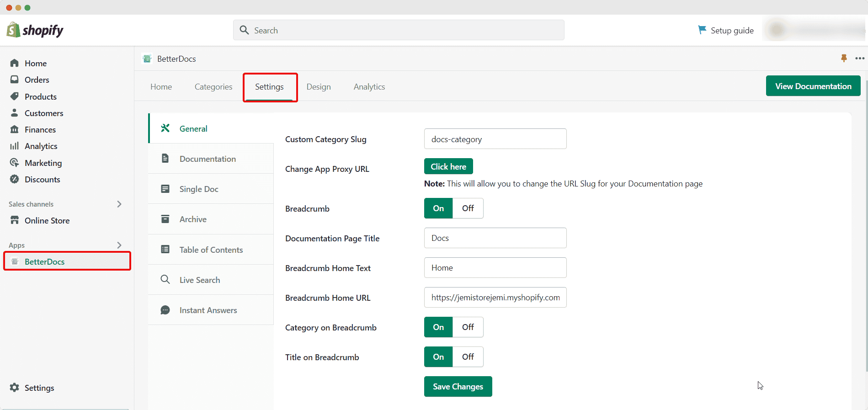Expand the Sales channels chevron
The image size is (868, 410).
pyautogui.click(x=119, y=204)
